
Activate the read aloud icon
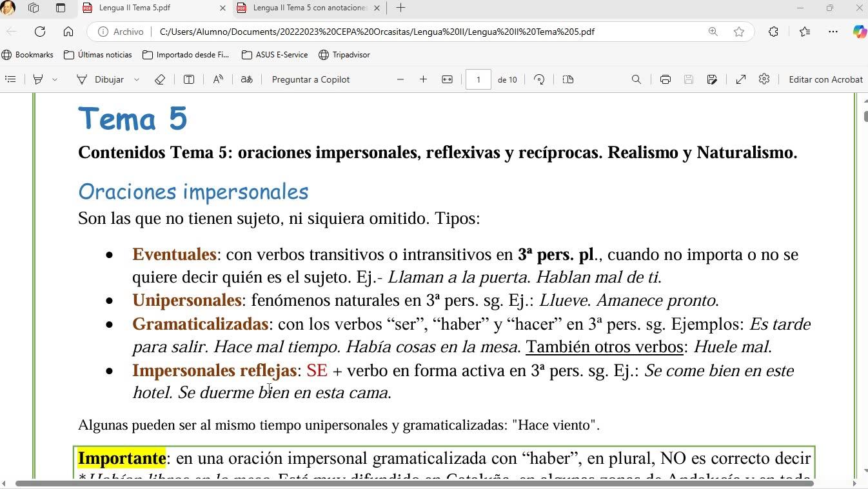[x=218, y=79]
